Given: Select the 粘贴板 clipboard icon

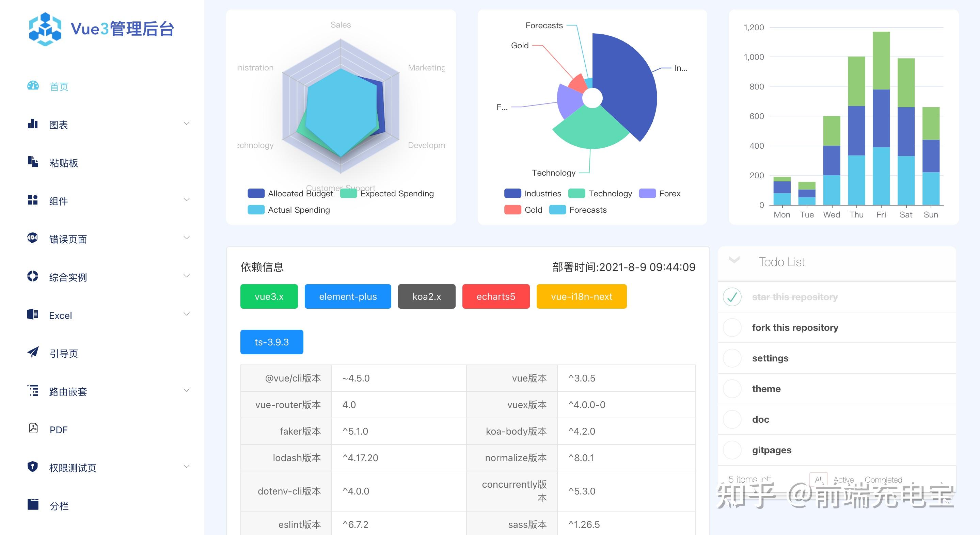Looking at the screenshot, I should pos(33,162).
